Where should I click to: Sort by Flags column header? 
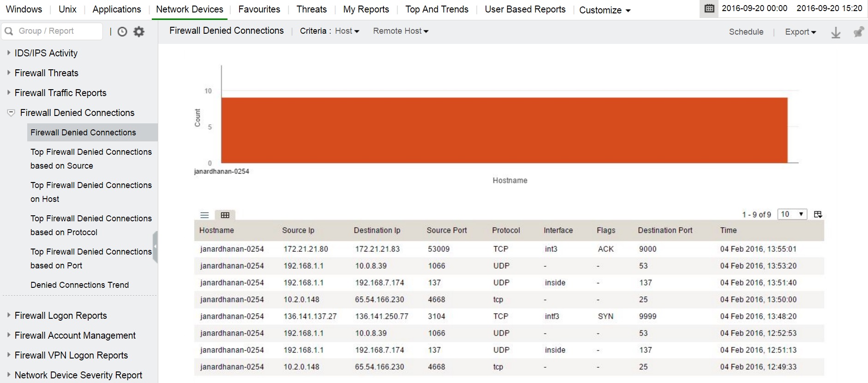(x=606, y=231)
